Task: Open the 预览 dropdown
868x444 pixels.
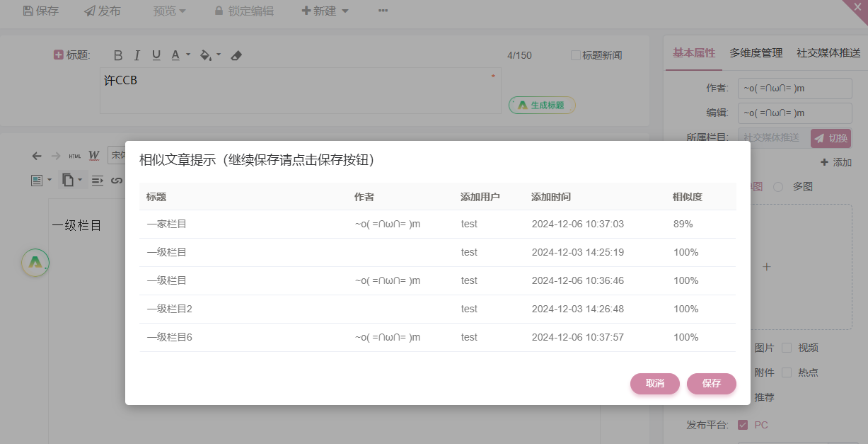Action: tap(170, 11)
